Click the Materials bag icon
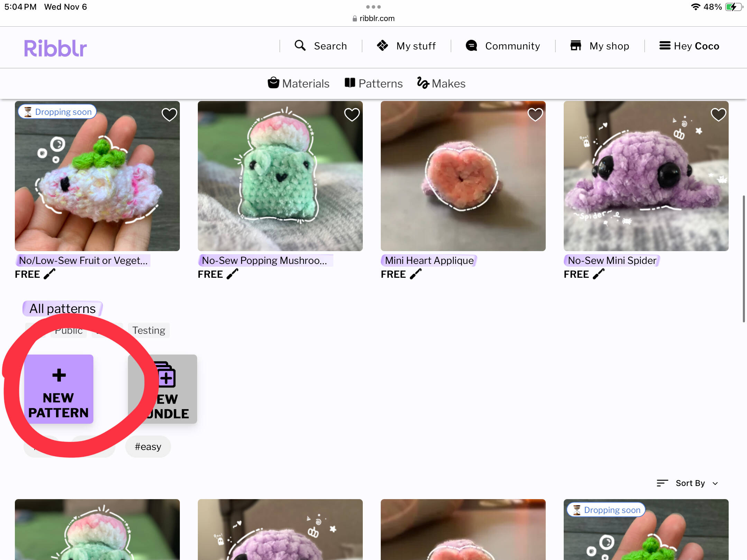This screenshot has height=560, width=747. click(x=274, y=83)
